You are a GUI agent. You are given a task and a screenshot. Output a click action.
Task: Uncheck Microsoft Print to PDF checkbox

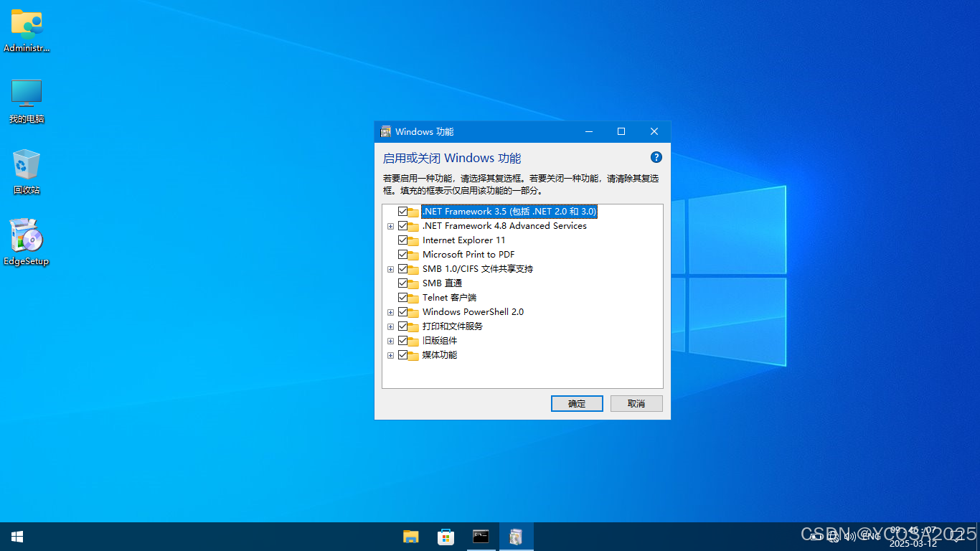point(402,255)
